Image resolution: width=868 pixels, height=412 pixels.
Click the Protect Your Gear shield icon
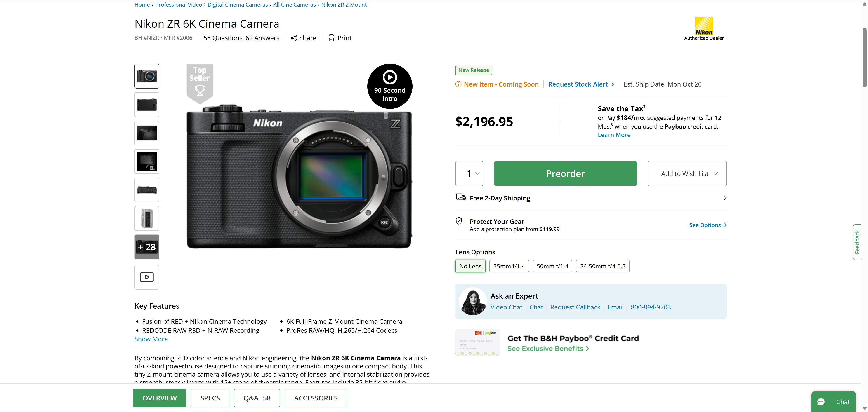pos(459,221)
